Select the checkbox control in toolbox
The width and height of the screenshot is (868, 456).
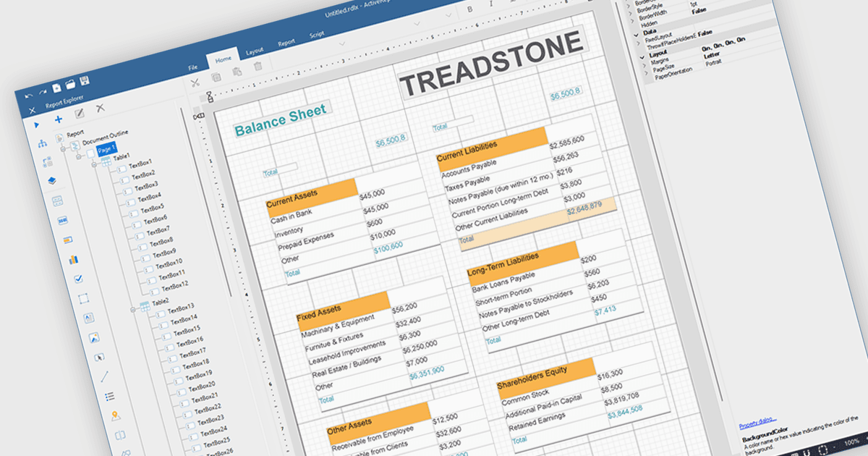pyautogui.click(x=79, y=278)
